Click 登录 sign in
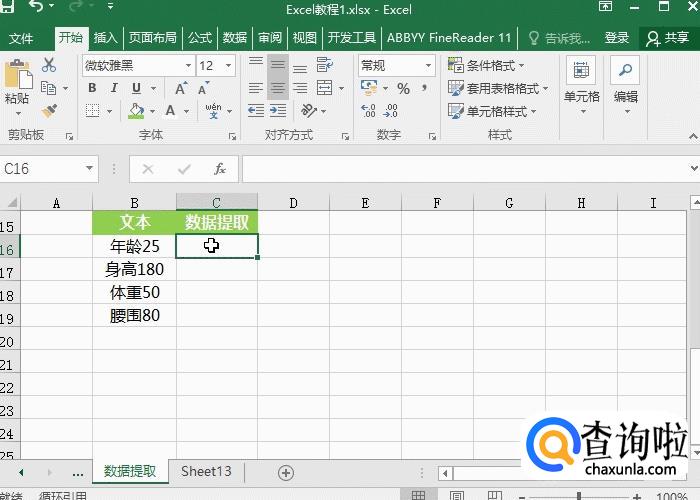 [617, 38]
